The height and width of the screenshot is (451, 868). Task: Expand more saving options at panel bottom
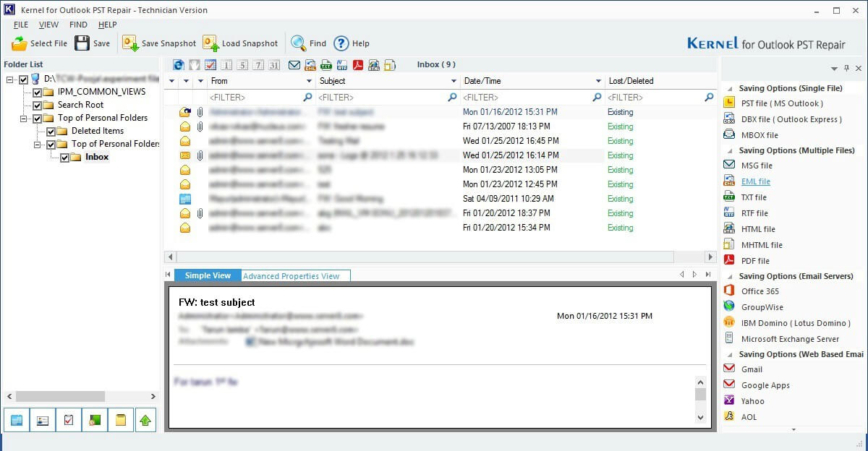[793, 429]
